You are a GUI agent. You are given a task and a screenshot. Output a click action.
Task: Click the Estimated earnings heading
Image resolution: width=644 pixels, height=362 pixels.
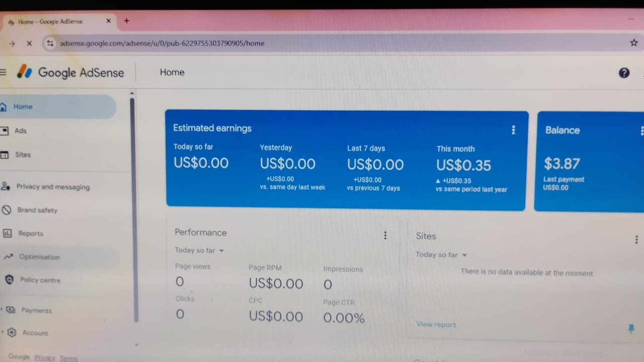point(212,128)
